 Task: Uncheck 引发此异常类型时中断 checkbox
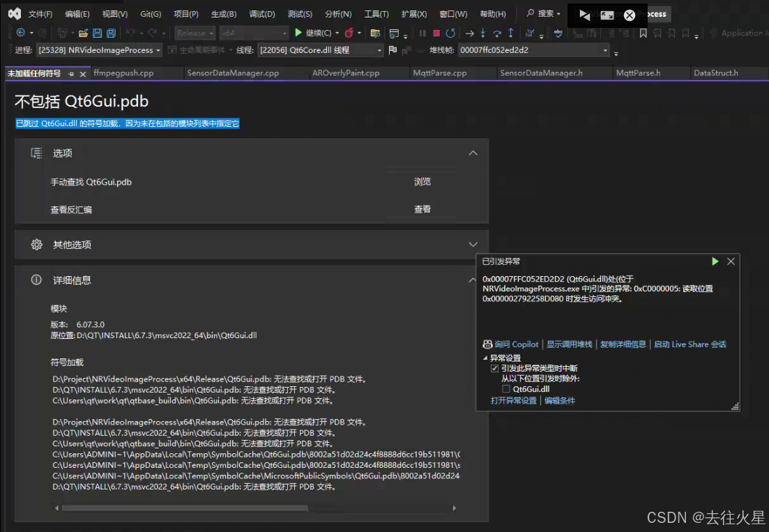494,367
